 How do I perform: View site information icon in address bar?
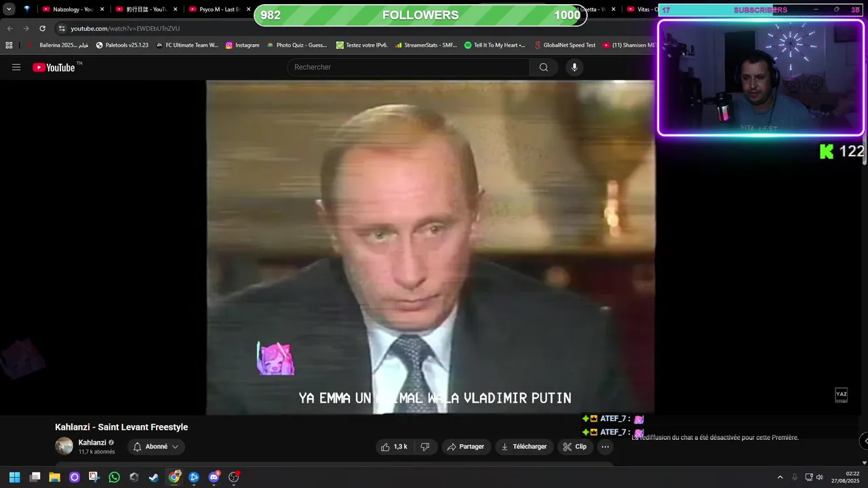coord(62,28)
